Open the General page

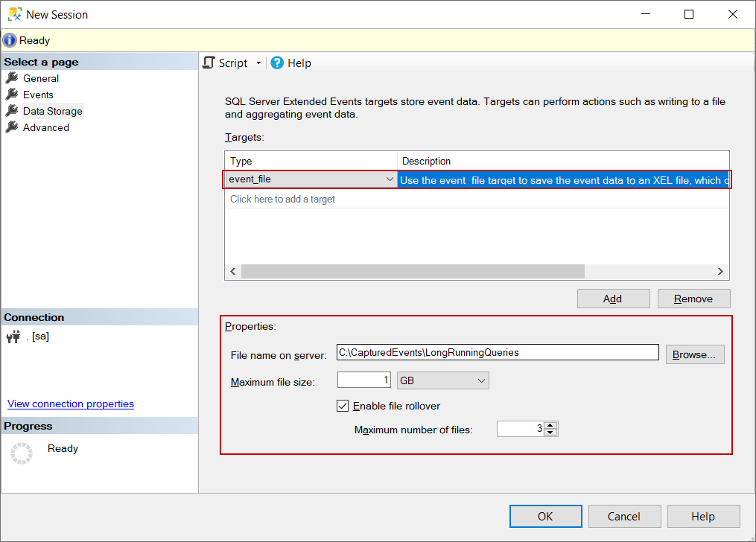coord(41,78)
